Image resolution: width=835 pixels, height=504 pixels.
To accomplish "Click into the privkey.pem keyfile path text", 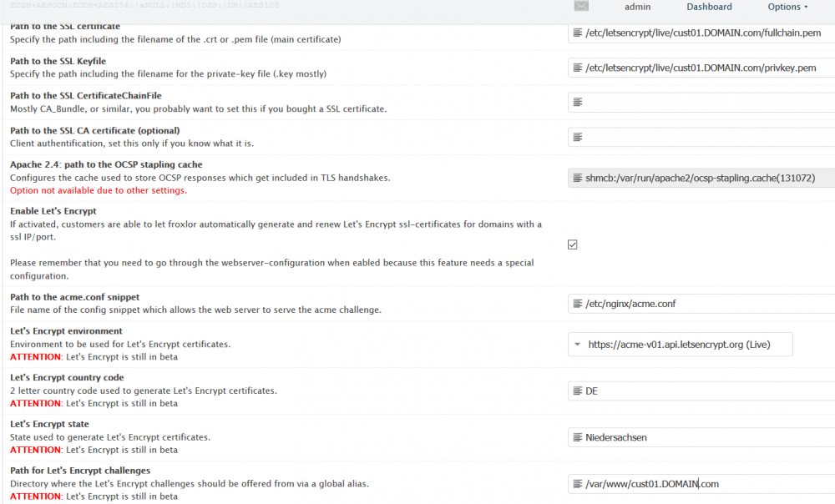I will click(x=701, y=68).
